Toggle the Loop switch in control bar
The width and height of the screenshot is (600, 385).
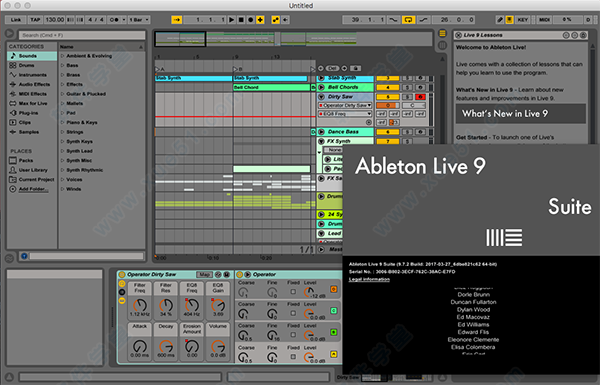[408, 20]
